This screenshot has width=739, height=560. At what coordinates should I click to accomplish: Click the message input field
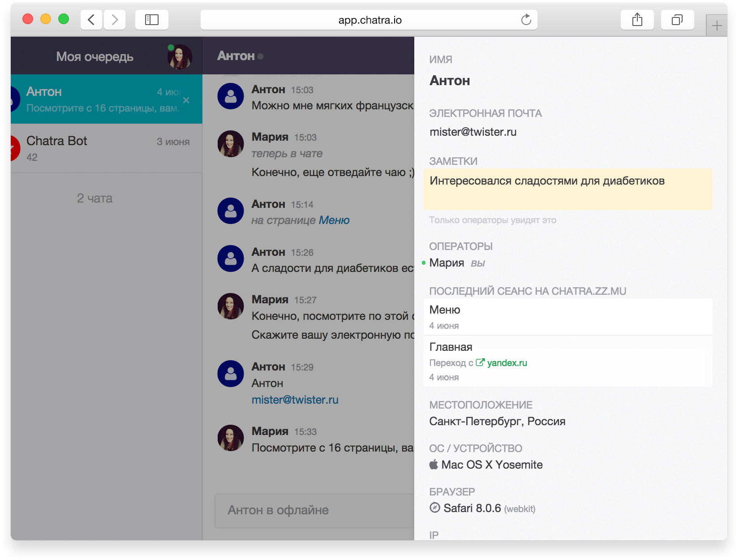314,511
